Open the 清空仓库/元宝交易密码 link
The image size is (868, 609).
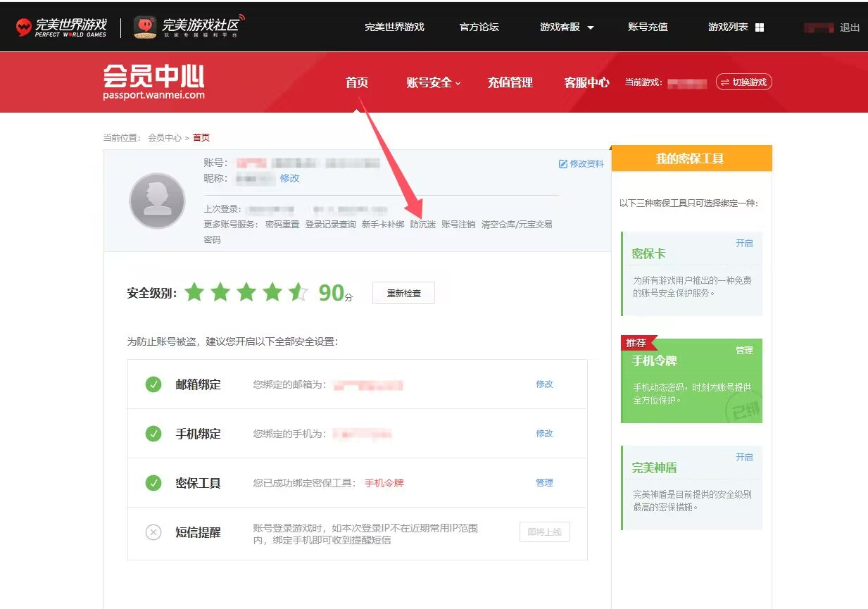point(517,225)
